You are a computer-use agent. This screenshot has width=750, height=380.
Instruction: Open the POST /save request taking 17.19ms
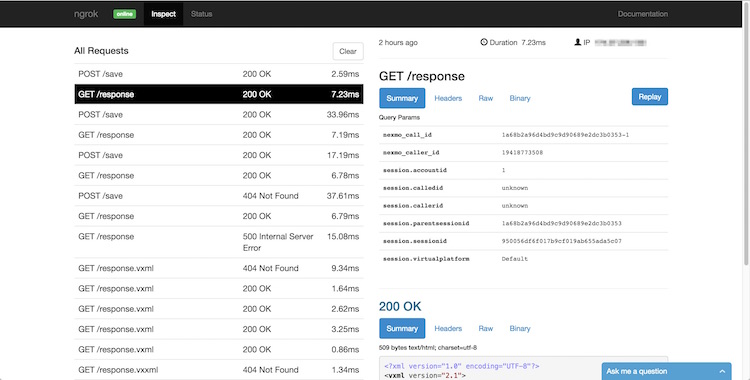coord(219,156)
